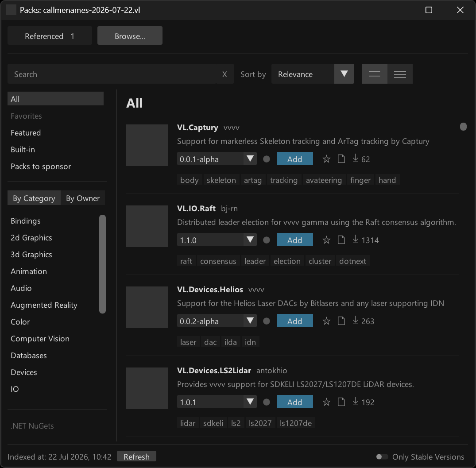Click the star icon for VL.Devices.Helios
The image size is (476, 468).
326,321
